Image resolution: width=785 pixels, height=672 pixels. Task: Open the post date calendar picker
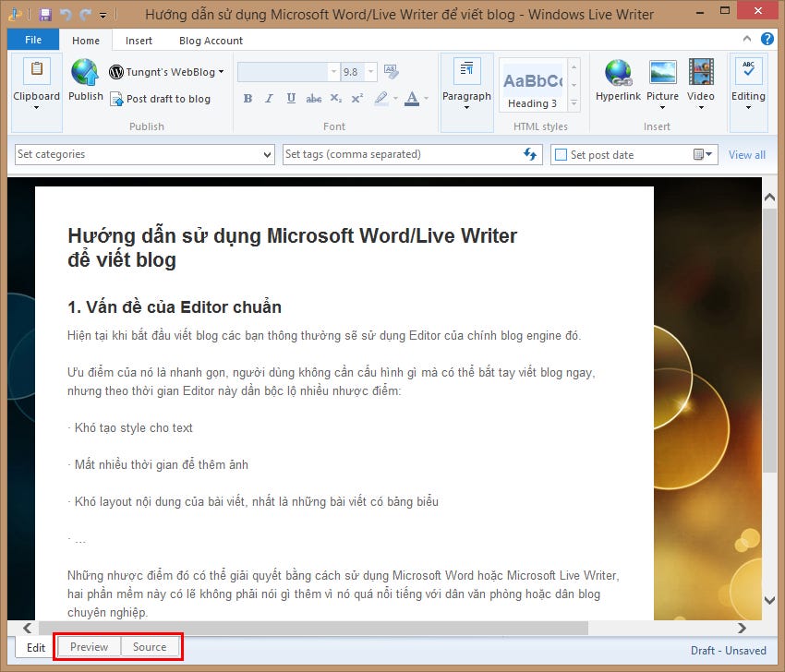coord(703,154)
